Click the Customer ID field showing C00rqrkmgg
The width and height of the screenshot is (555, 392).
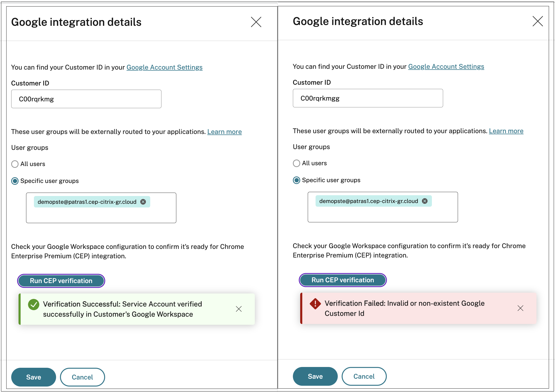pos(368,98)
